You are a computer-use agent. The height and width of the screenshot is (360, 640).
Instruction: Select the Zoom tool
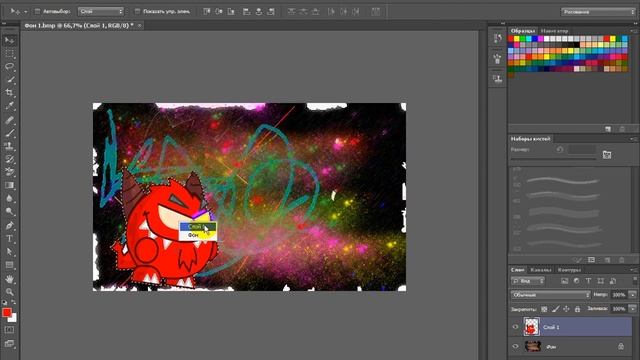click(x=9, y=292)
